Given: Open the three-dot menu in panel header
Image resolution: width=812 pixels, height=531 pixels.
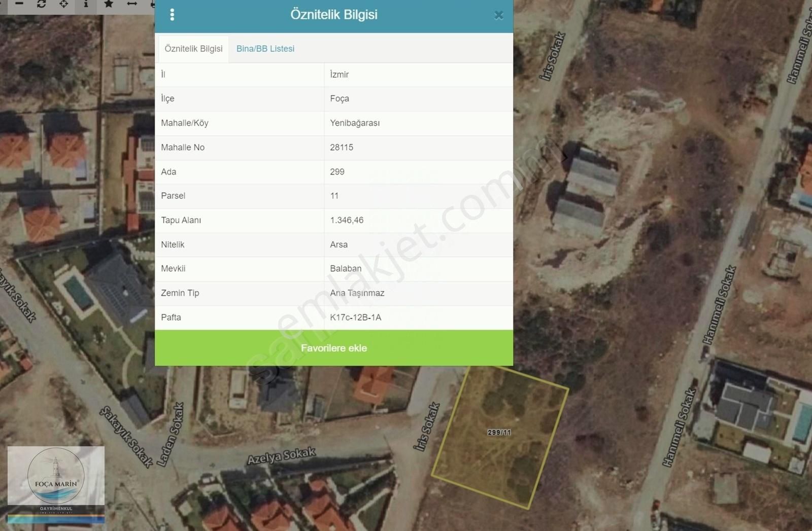Looking at the screenshot, I should pyautogui.click(x=173, y=15).
